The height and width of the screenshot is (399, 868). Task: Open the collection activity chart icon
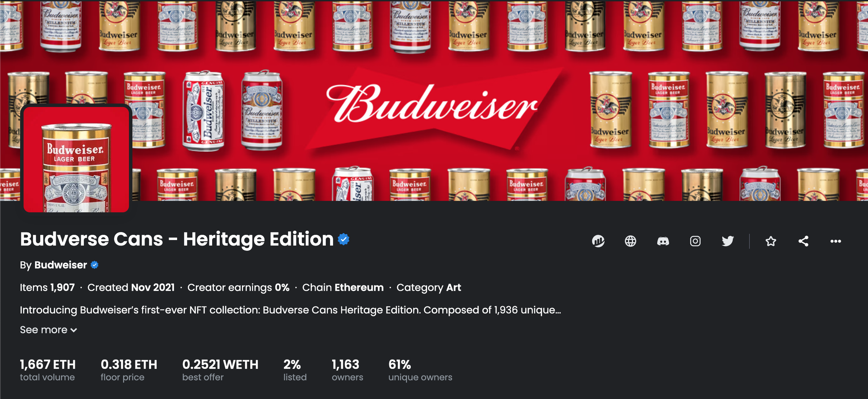coord(598,241)
